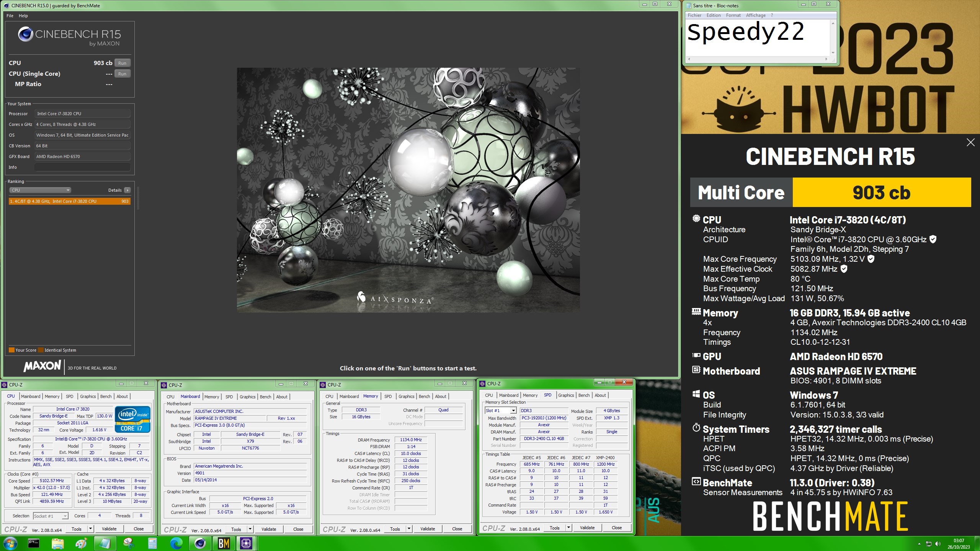
Task: Open Bench tab in SPD CPU-Z window
Action: click(x=584, y=395)
